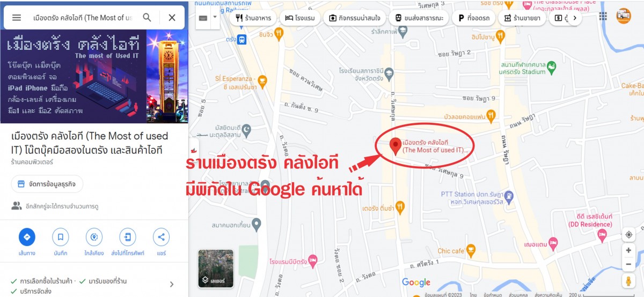Toggle the เลเยอร์ satellite layer thumbnail
Screen dimensions: 644x297
(x=216, y=268)
